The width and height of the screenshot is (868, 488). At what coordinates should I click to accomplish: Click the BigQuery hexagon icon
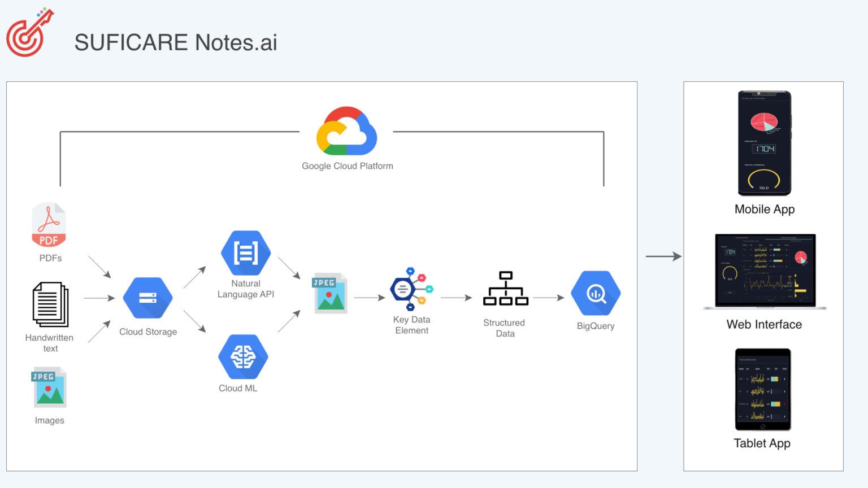[x=596, y=293]
